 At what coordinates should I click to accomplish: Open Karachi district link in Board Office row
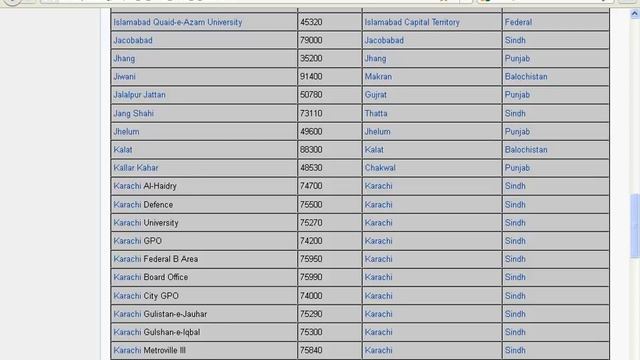[x=378, y=277]
